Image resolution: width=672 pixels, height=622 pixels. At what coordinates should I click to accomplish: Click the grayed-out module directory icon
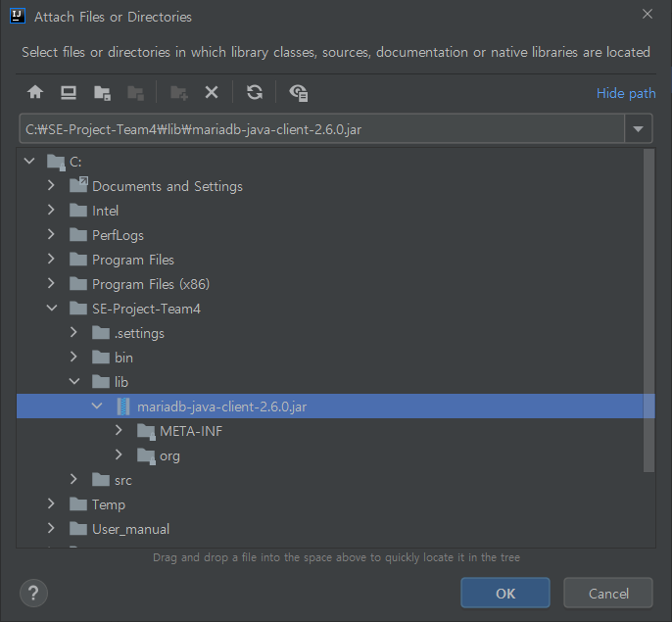135,93
